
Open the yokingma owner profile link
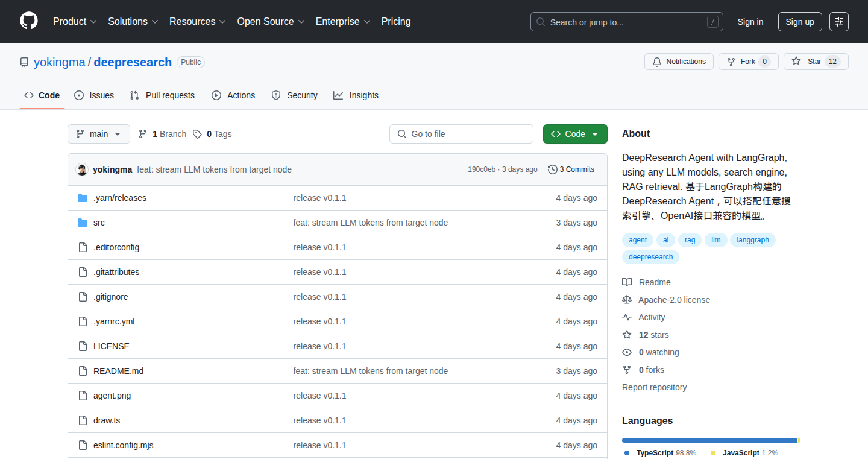60,62
